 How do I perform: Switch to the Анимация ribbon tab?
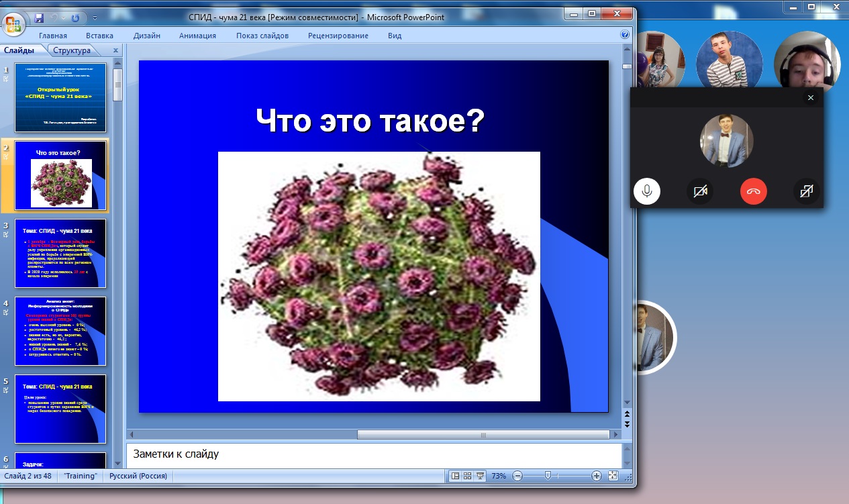(x=197, y=36)
